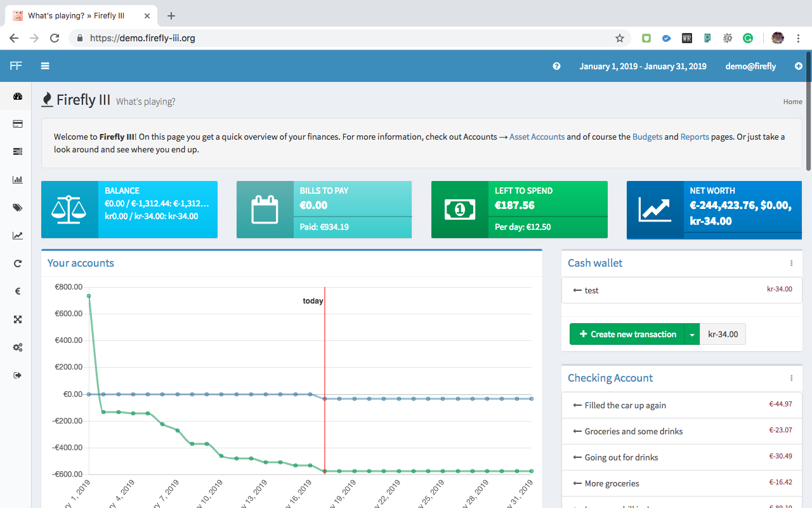Click the net worth chart icon
Screen dimensions: 812x508
655,210
